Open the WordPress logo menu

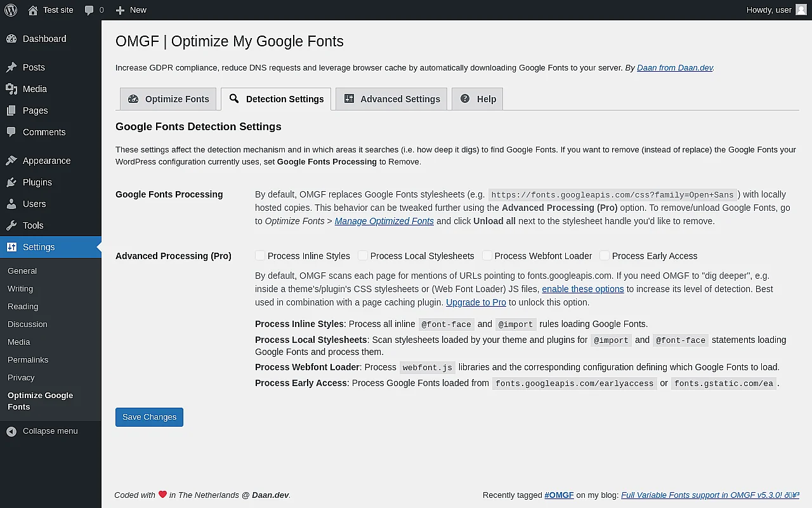[x=11, y=10]
